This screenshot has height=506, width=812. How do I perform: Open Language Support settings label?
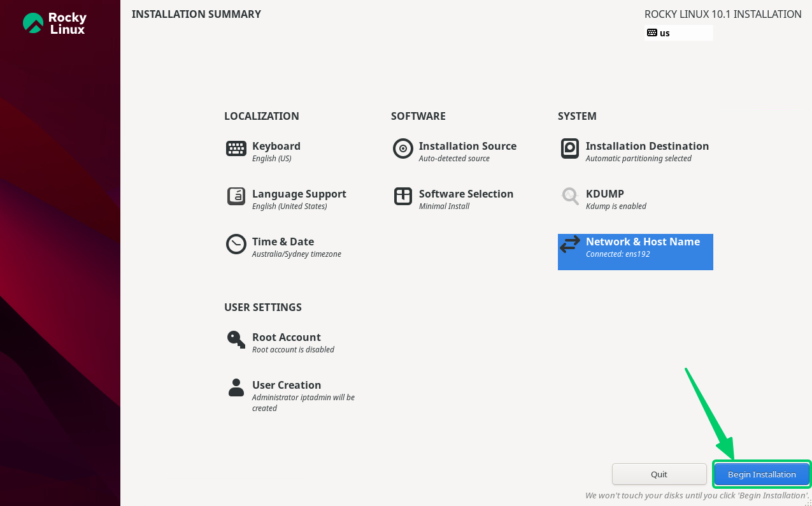click(299, 194)
